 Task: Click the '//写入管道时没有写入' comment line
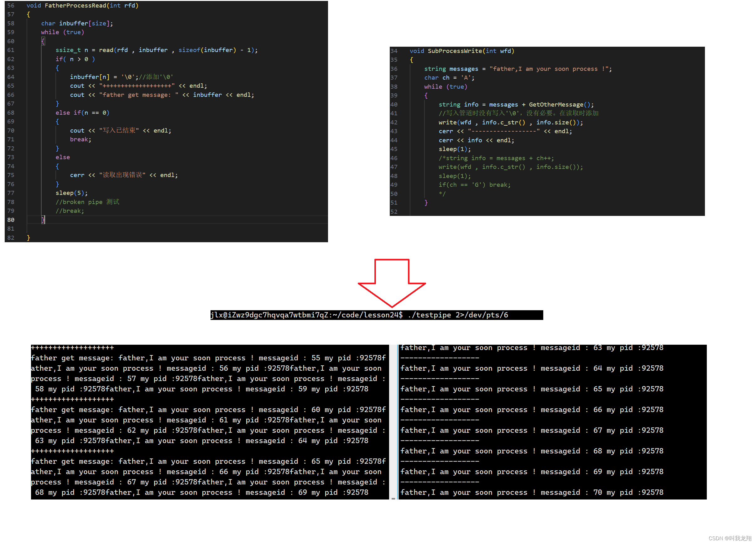(518, 113)
